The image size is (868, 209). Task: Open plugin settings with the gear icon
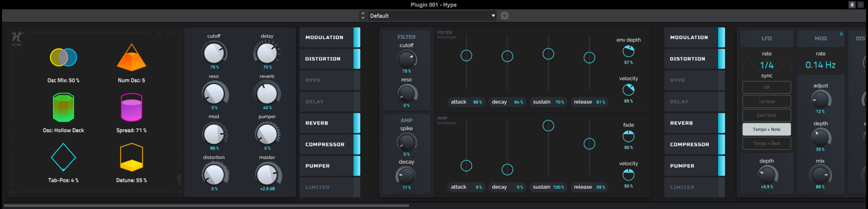pos(505,16)
